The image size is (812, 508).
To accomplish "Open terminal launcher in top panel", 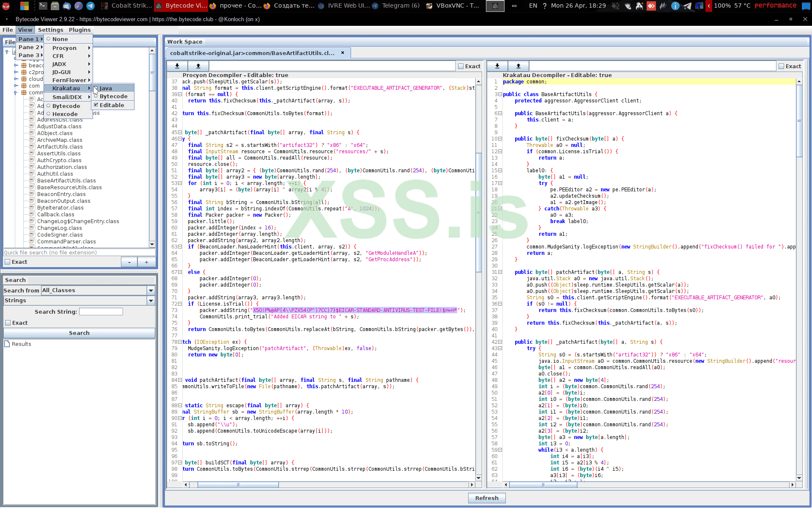I will click(x=43, y=6).
